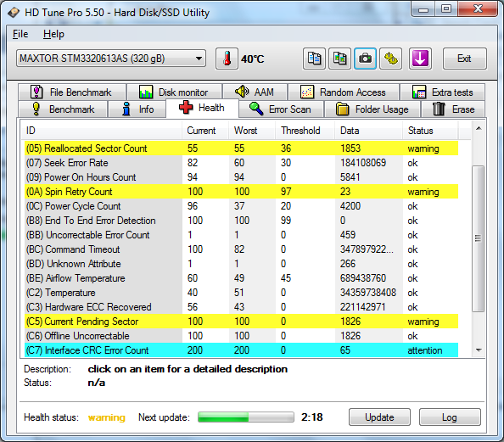The height and width of the screenshot is (442, 504).
Task: Click the camera save screenshot icon
Action: coord(365,59)
